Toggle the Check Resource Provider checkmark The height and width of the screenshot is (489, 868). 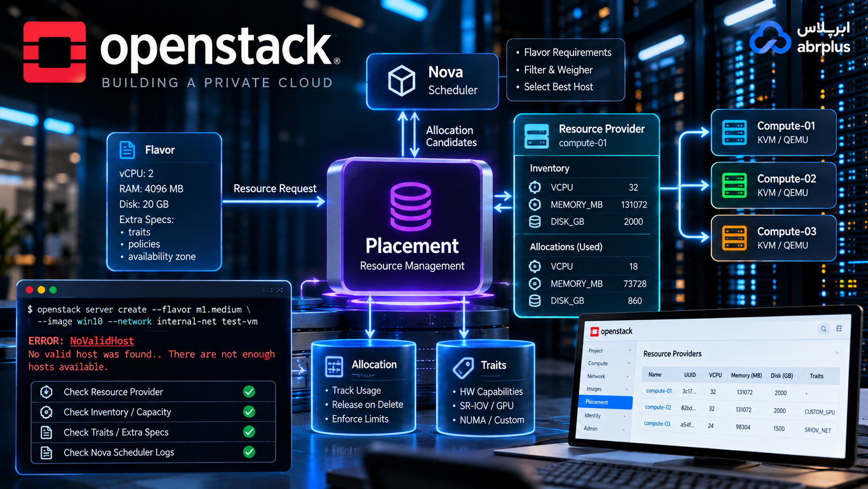click(249, 392)
